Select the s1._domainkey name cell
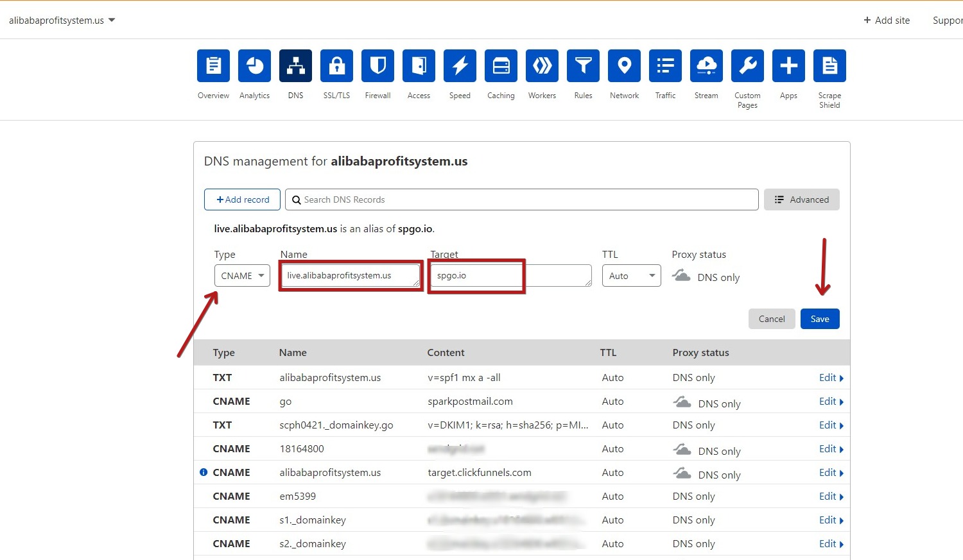 click(313, 520)
